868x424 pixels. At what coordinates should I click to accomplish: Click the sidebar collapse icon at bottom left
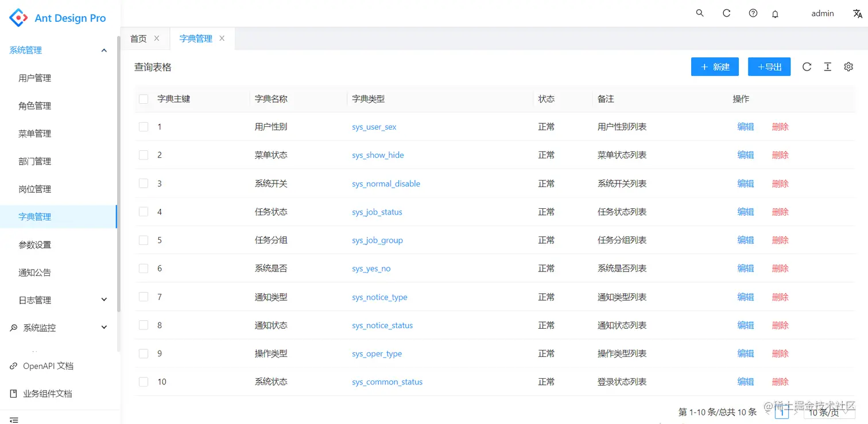coord(14,421)
